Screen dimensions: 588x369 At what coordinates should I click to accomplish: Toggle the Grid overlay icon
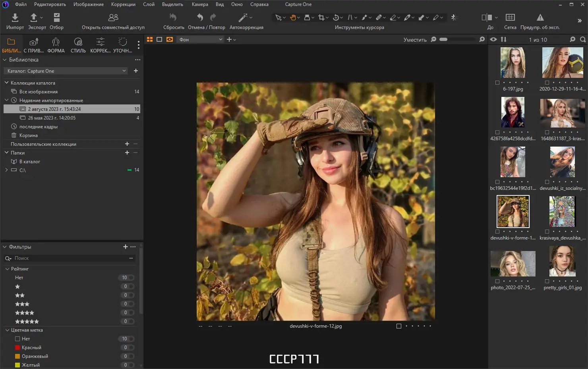[510, 17]
